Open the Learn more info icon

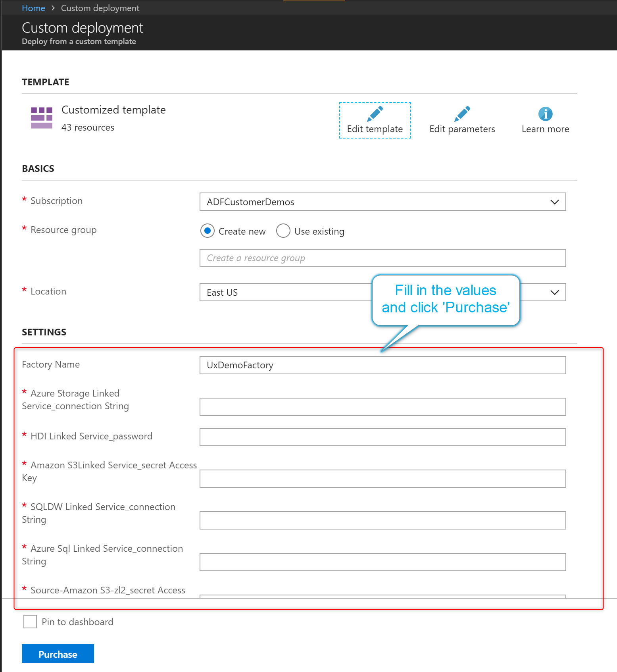click(546, 114)
